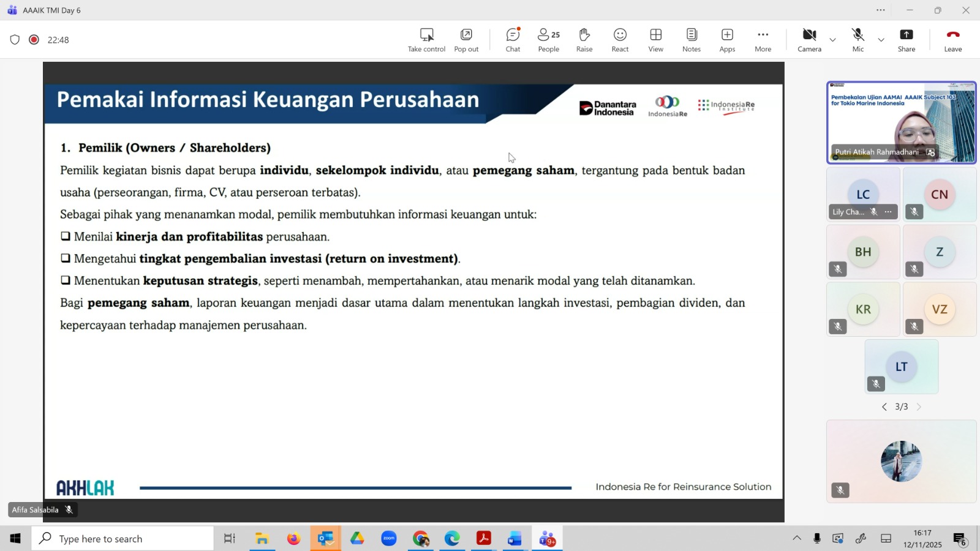Open the More actions menu
980x551 pixels.
point(763,40)
